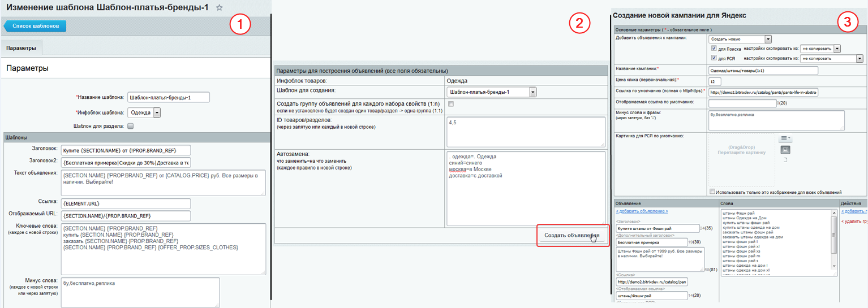Click into the Ключевые слова textarea

click(x=164, y=249)
